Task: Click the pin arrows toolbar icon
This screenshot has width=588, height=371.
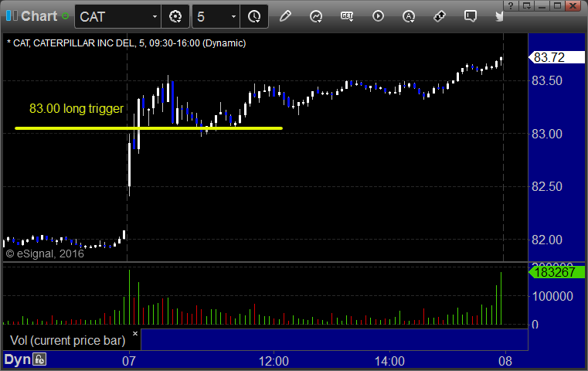Action: click(x=439, y=16)
